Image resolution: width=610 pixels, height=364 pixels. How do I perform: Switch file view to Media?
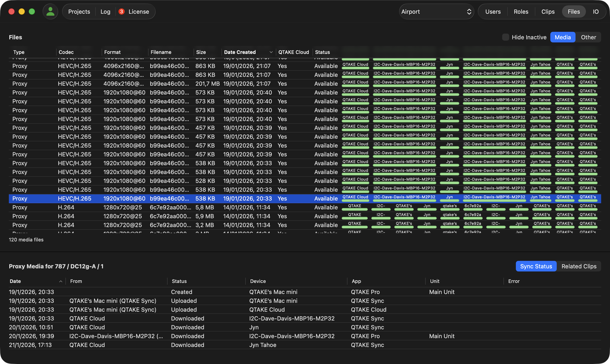click(x=562, y=37)
